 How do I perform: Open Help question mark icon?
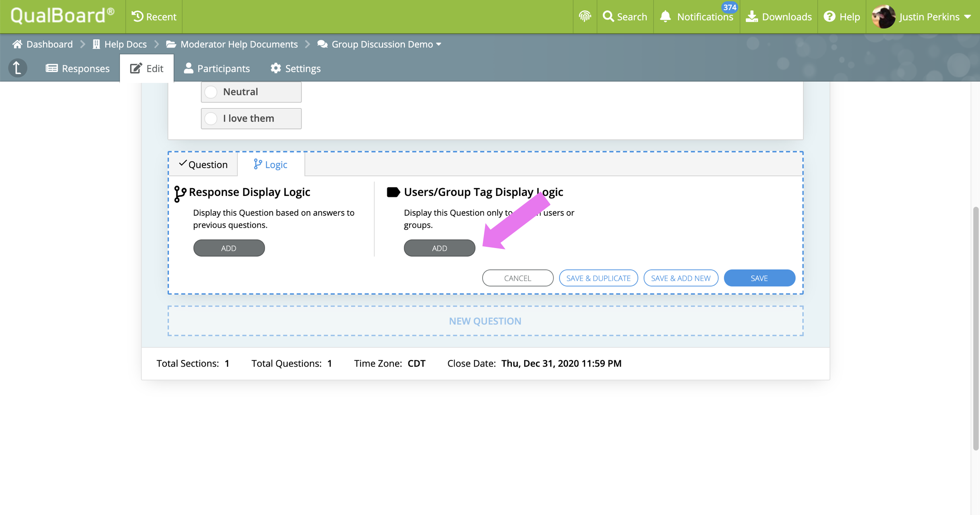(829, 17)
